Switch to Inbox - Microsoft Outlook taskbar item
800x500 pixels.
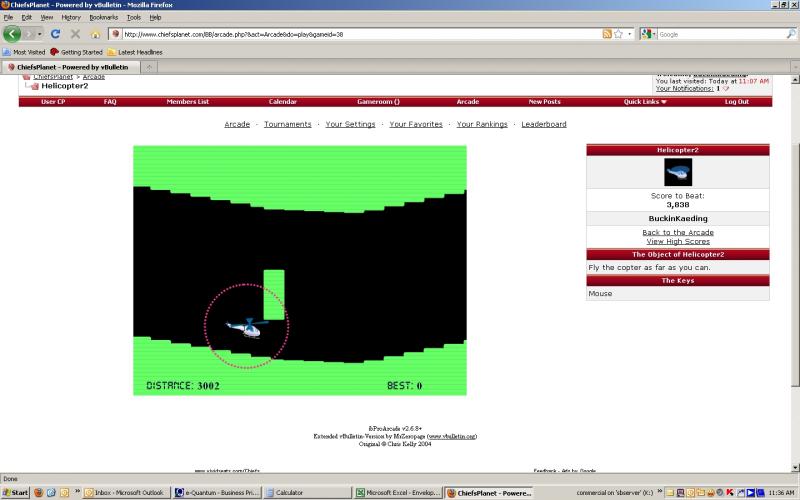click(126, 493)
